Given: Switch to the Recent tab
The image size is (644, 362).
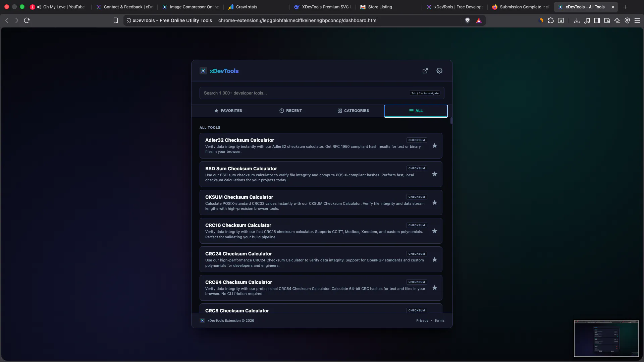Looking at the screenshot, I should (290, 111).
